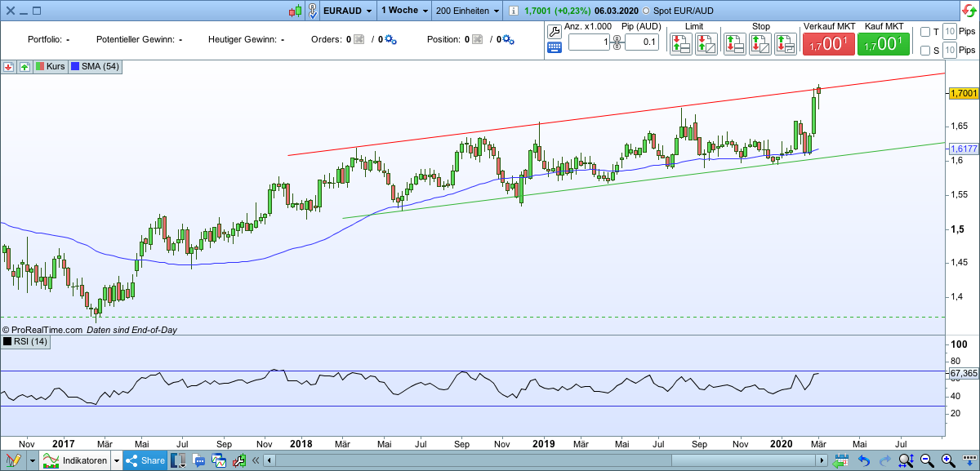Viewport: 980px width, 471px height.
Task: Click the zoom-in magnifier icon bottom right
Action: [946, 460]
